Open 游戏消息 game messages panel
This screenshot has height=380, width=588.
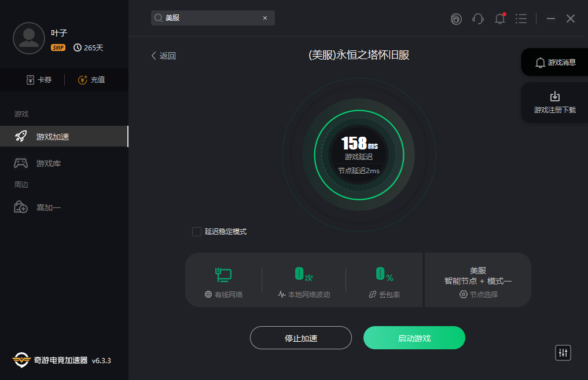(556, 63)
